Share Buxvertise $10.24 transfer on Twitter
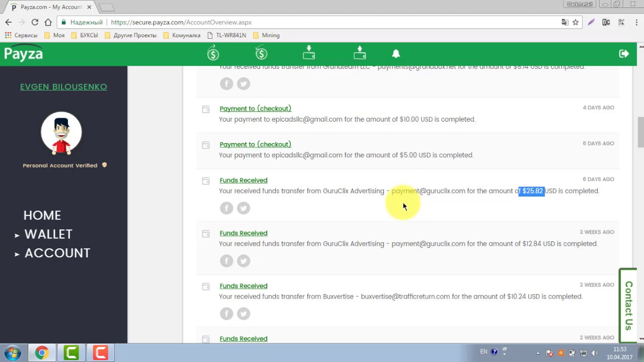Viewport: 644px width, 362px height. [x=244, y=314]
